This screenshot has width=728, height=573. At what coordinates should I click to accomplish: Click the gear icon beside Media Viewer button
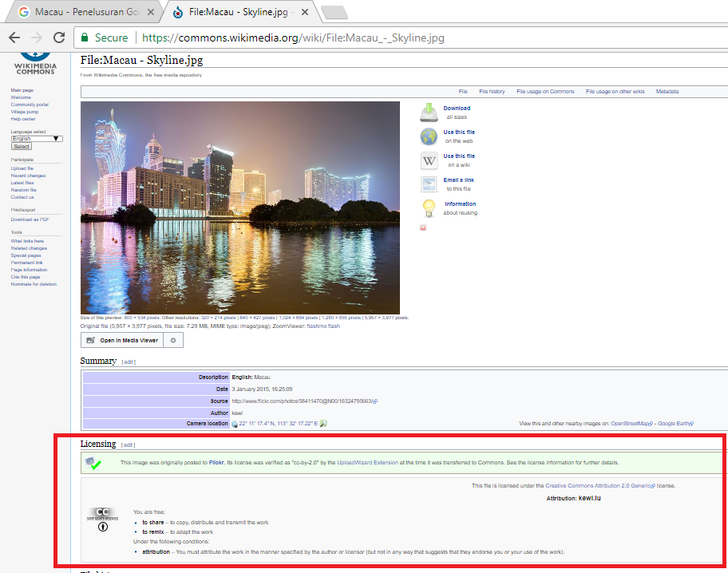pyautogui.click(x=172, y=339)
